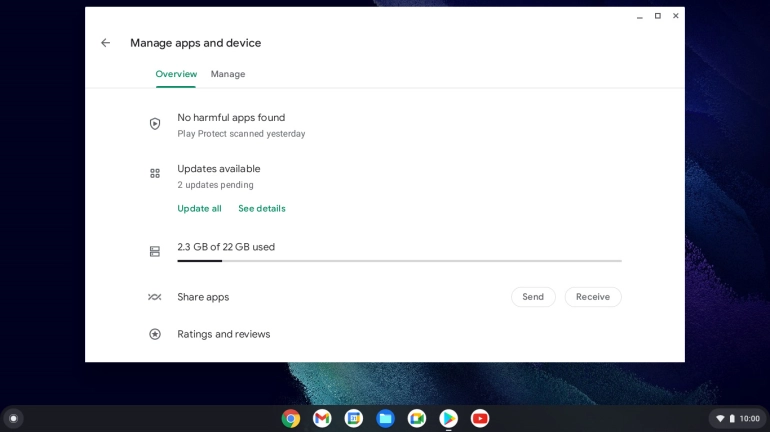Click the storage usage progress bar

coord(399,261)
